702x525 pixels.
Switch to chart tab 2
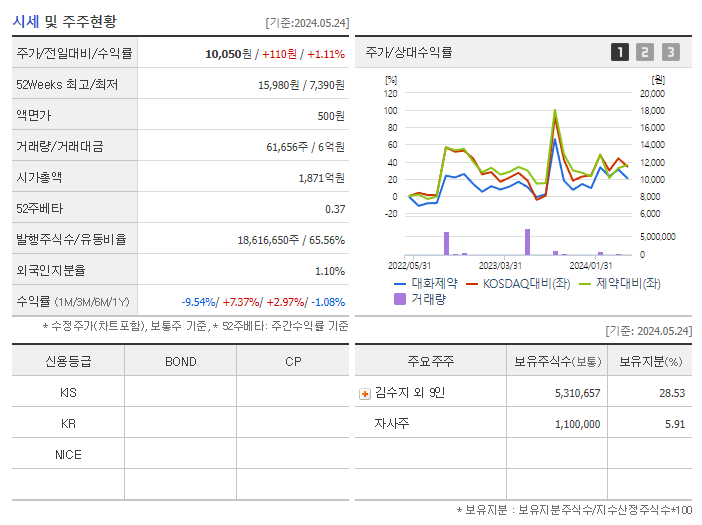tap(645, 52)
